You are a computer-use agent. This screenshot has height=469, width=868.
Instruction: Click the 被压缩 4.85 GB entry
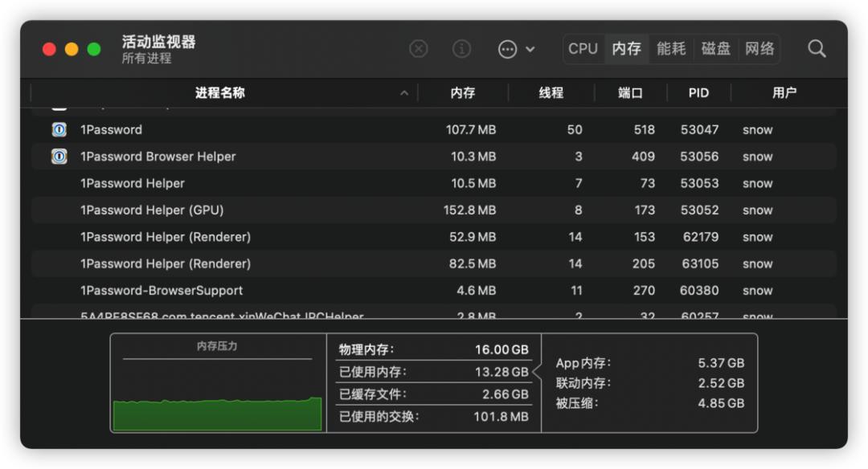click(650, 403)
